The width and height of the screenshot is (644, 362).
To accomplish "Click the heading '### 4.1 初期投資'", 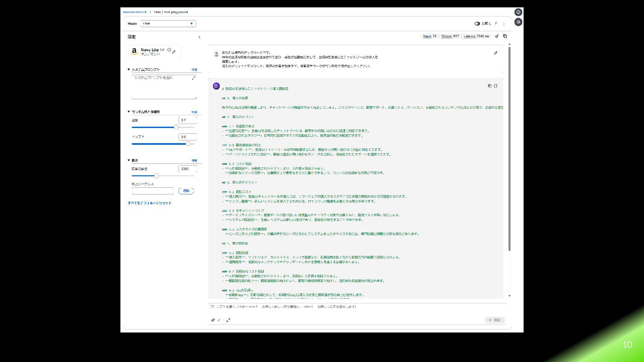I will pos(235,253).
